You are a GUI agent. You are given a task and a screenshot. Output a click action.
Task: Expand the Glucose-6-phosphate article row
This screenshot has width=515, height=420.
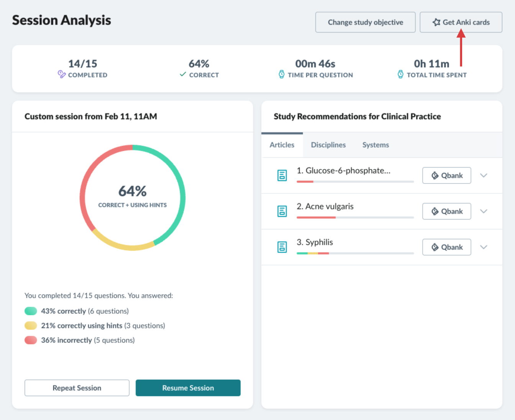(484, 176)
